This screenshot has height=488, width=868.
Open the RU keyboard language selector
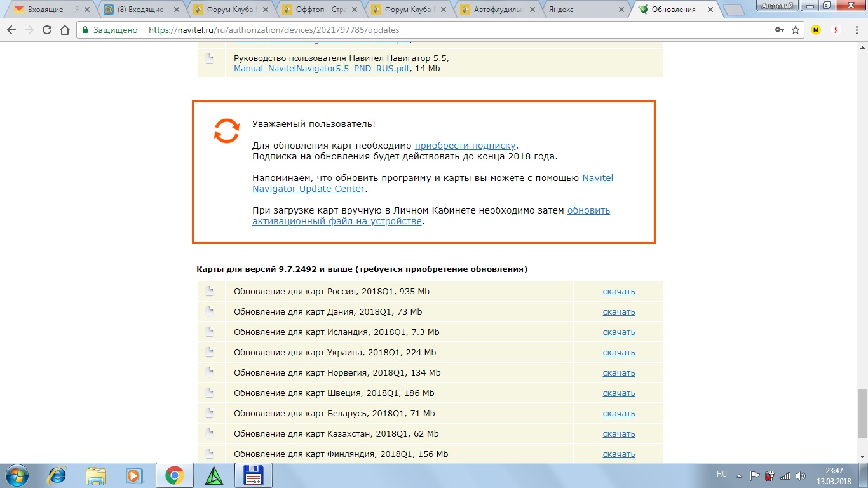(721, 474)
